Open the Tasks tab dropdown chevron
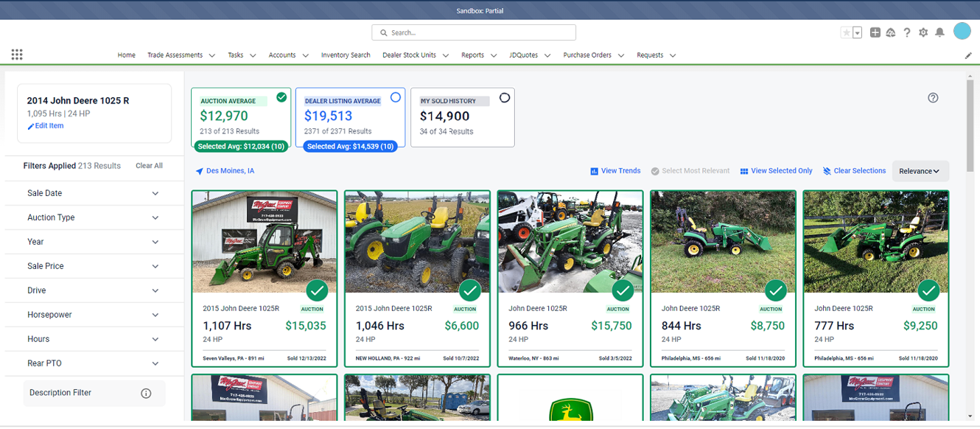 (253, 55)
